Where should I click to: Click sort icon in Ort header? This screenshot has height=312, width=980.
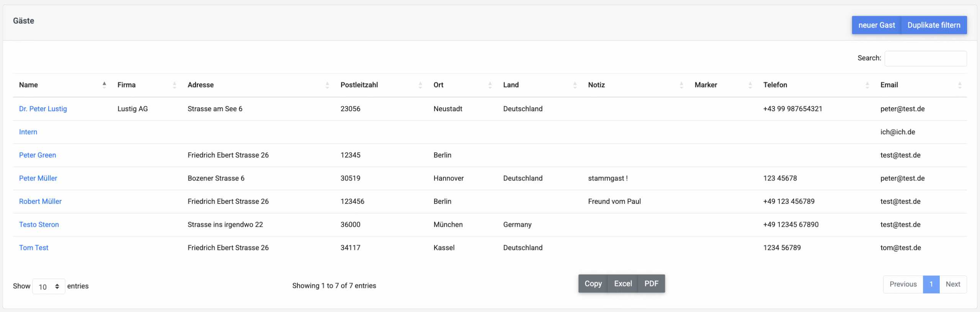click(490, 85)
